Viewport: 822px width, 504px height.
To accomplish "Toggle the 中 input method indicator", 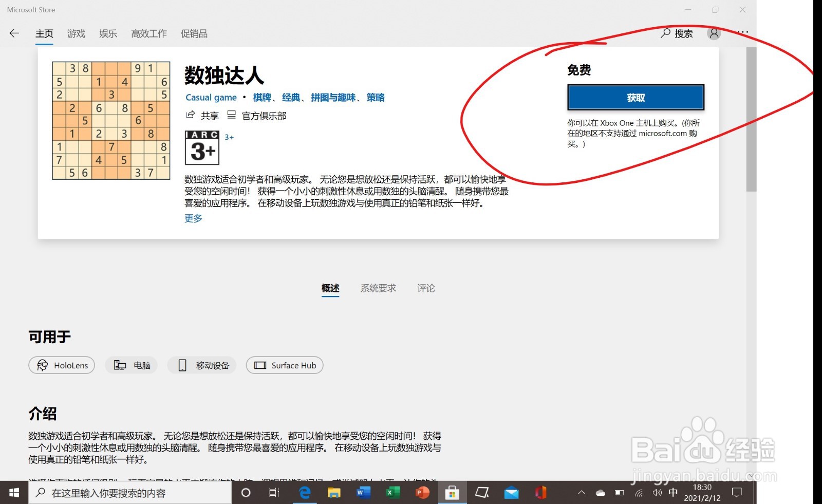I will pos(674,493).
